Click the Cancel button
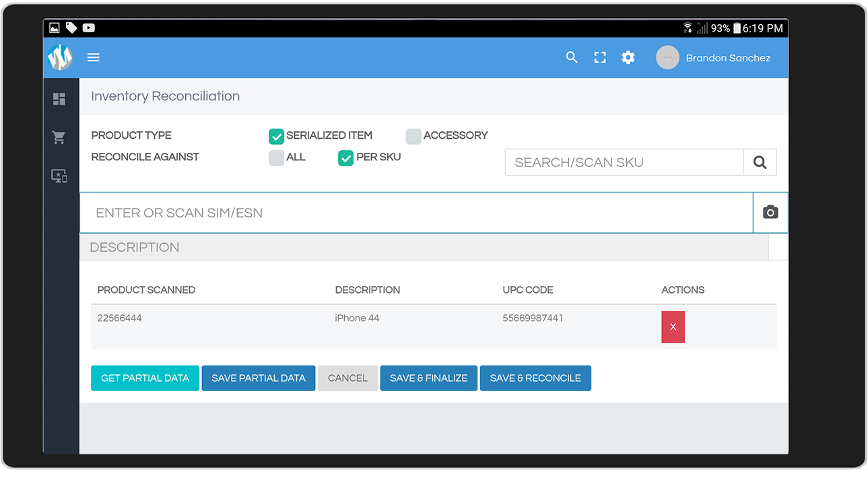 347,378
